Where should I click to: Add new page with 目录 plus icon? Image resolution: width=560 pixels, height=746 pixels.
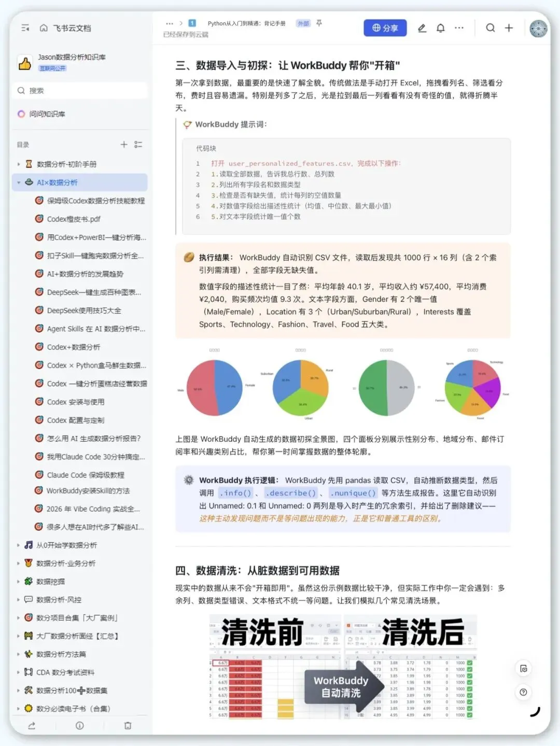click(124, 145)
